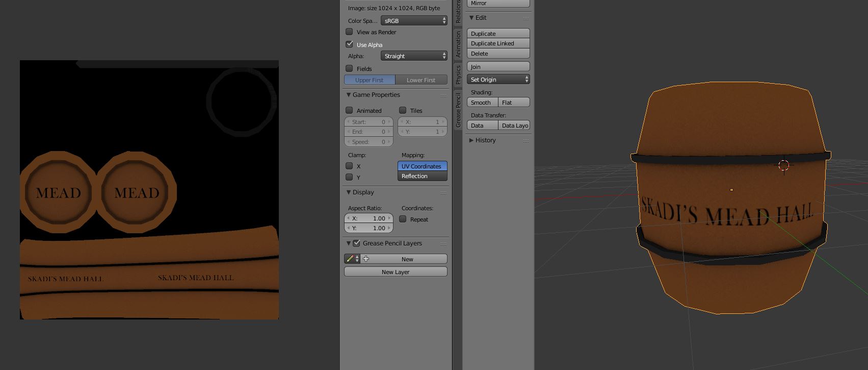The width and height of the screenshot is (868, 370).
Task: Select Reflection mapping
Action: (422, 176)
